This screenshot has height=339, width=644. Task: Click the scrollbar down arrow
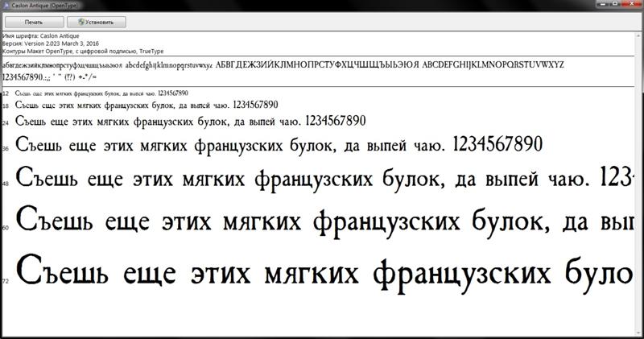point(640,332)
